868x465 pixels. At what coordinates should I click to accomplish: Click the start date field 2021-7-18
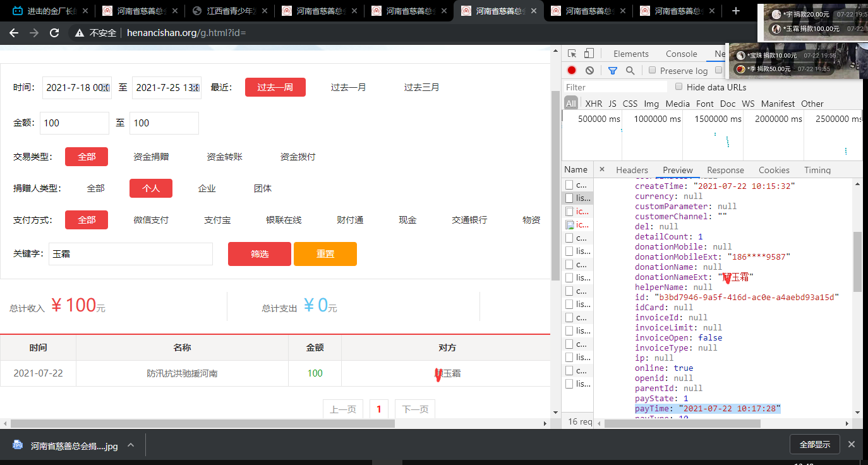click(77, 87)
